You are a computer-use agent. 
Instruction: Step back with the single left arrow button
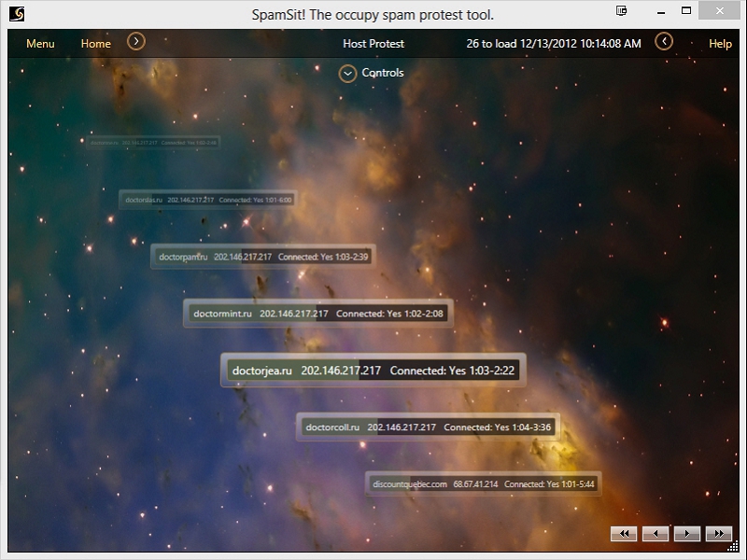[655, 534]
